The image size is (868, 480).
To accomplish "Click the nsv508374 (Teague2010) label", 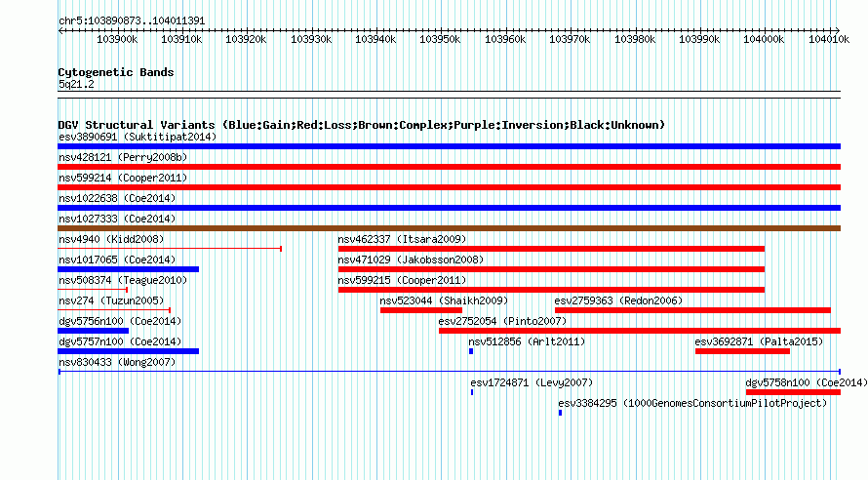I will click(123, 280).
